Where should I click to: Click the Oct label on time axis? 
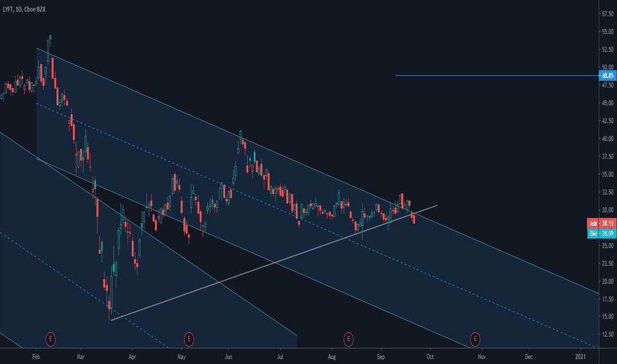pos(430,357)
